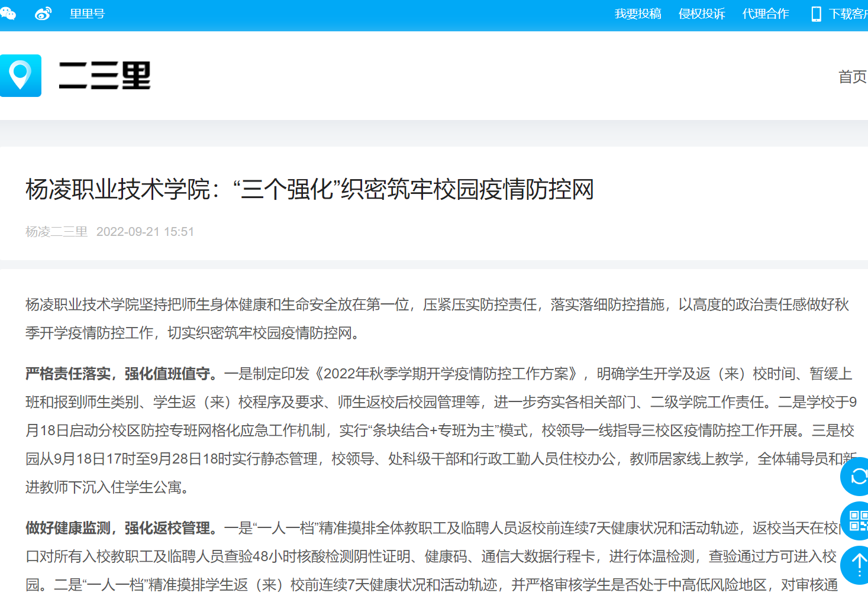Click the 二三里 wordmark logo
The width and height of the screenshot is (868, 596).
(105, 76)
